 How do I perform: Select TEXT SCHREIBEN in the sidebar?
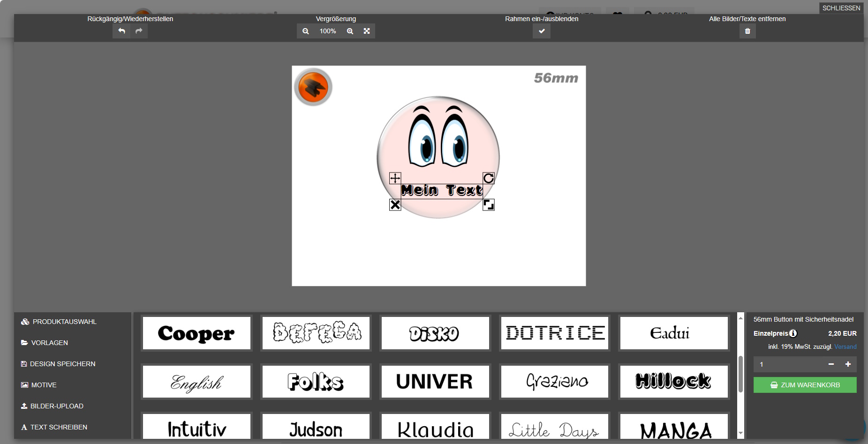point(54,427)
